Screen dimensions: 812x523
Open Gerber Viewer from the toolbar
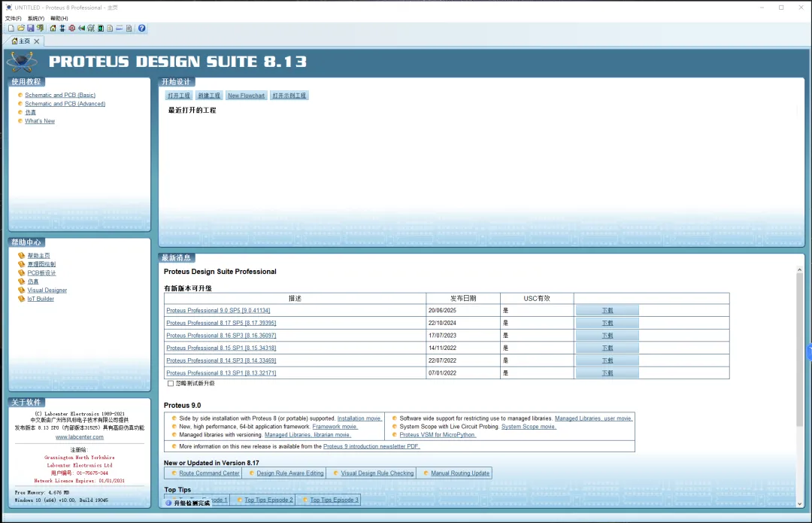(x=91, y=28)
